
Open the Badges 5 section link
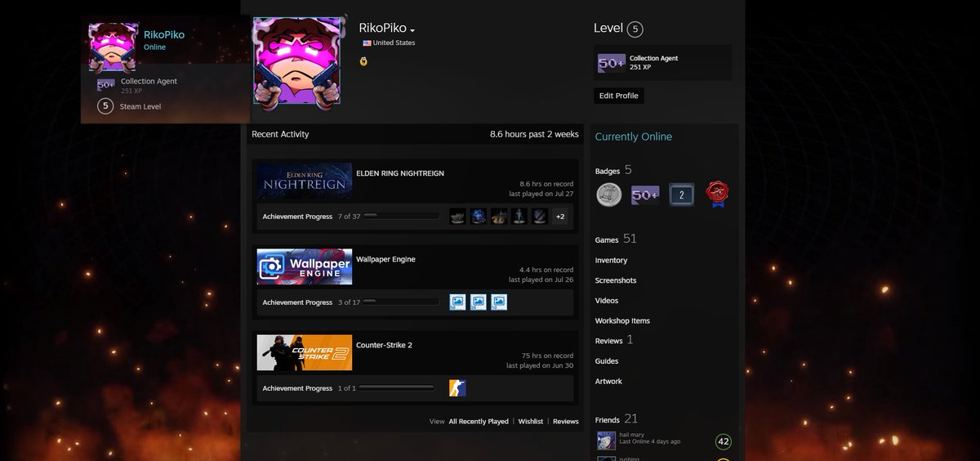coord(613,171)
